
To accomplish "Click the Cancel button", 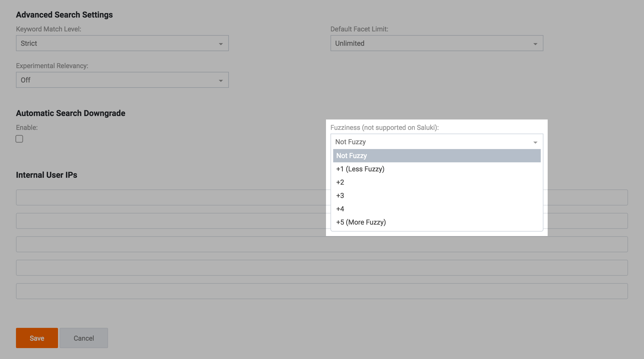I will [x=84, y=338].
